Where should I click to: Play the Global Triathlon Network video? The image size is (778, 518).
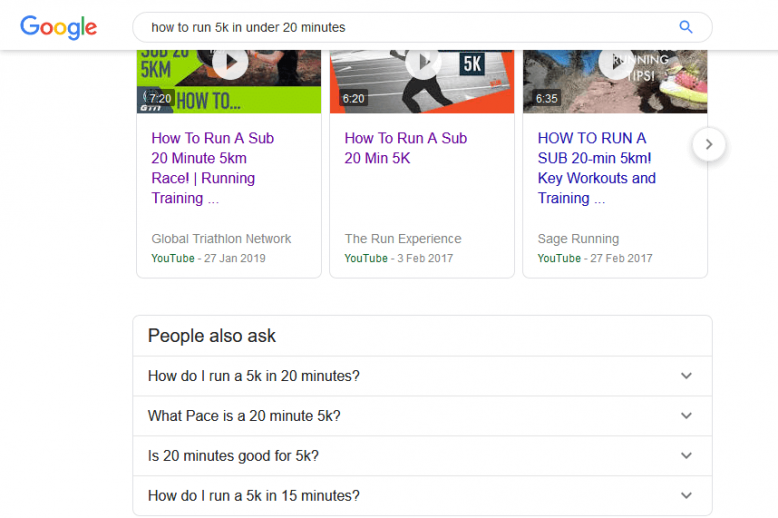[229, 63]
